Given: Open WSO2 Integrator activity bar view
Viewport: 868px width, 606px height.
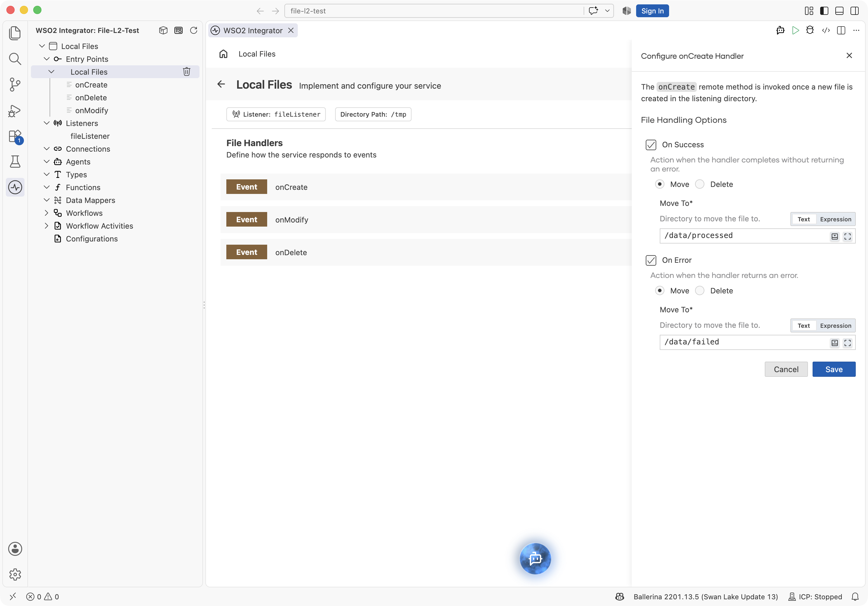Looking at the screenshot, I should pyautogui.click(x=15, y=187).
